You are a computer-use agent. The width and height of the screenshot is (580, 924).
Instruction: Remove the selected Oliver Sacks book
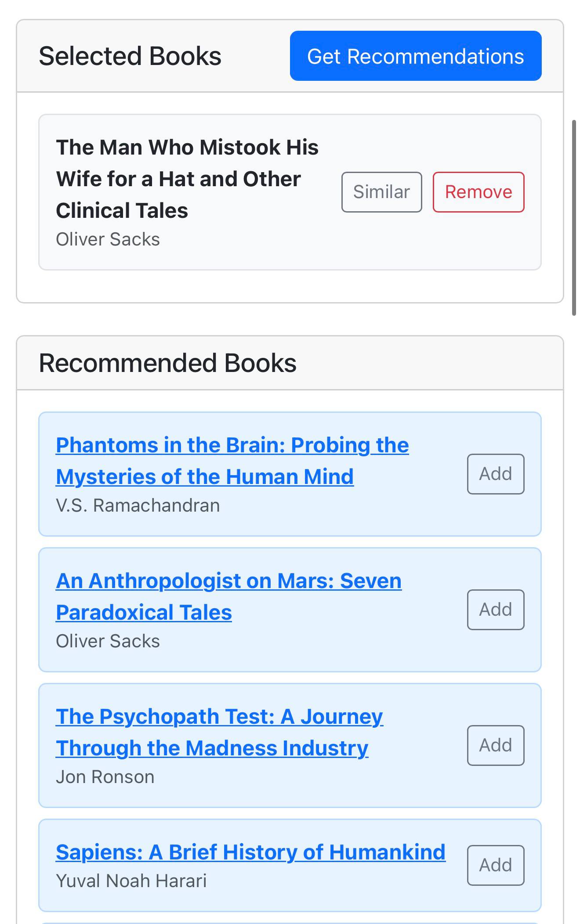coord(478,192)
